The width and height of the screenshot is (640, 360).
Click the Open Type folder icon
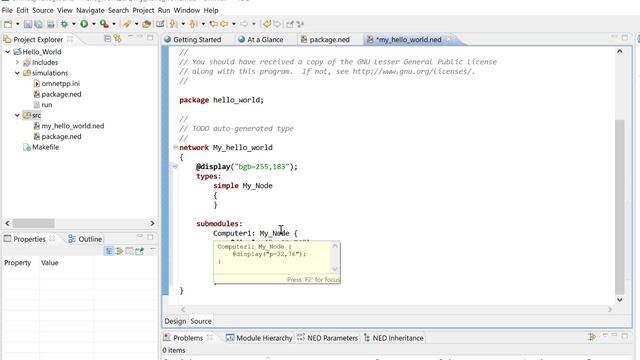pyautogui.click(x=147, y=24)
